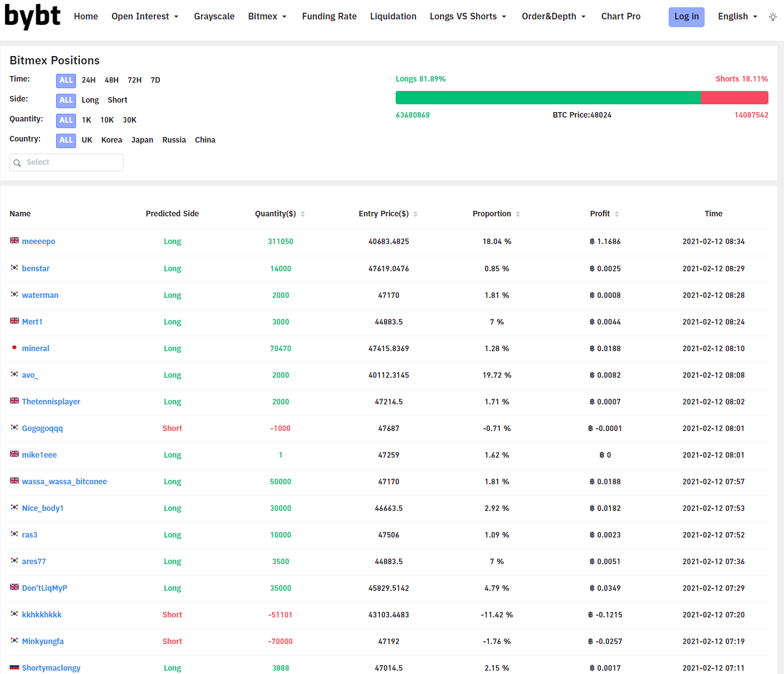Screen dimensions: 784x674
Task: Click the UK flag beside meeeepo
Action: tap(14, 241)
